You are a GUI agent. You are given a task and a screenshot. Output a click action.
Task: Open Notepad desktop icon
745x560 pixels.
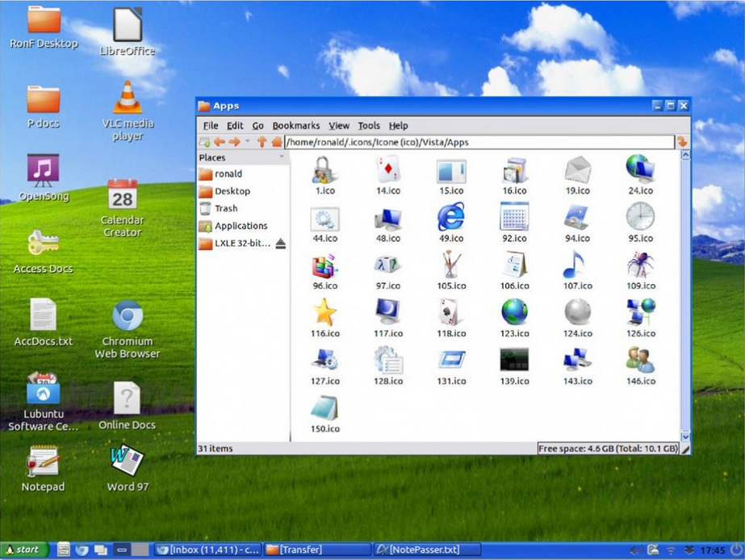click(x=43, y=468)
